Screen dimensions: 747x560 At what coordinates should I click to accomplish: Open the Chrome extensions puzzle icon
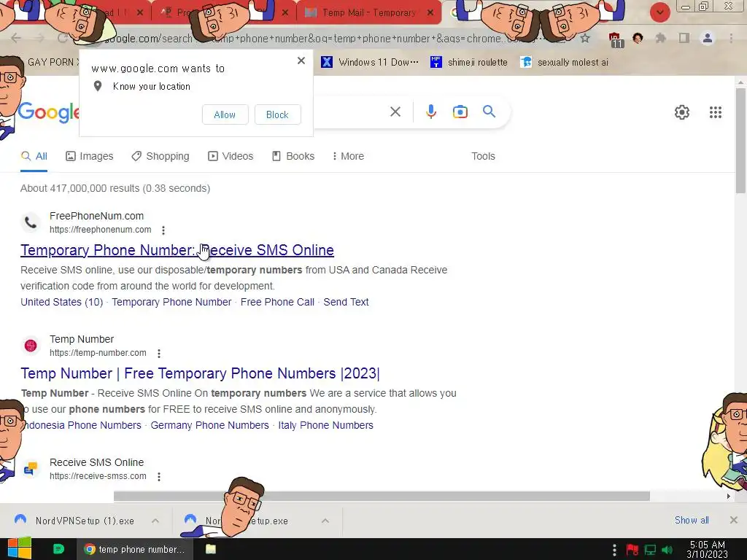[661, 38]
